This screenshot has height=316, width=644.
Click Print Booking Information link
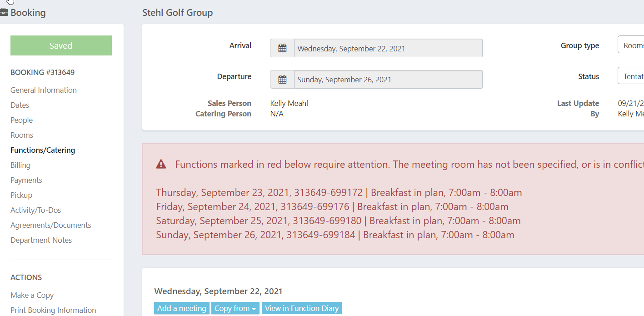tap(53, 310)
